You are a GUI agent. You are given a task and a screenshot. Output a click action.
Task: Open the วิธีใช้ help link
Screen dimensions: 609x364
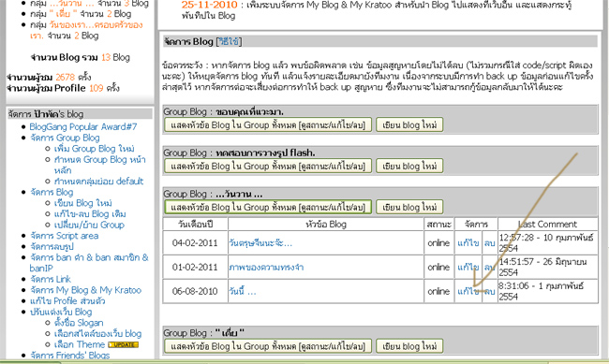pyautogui.click(x=229, y=41)
